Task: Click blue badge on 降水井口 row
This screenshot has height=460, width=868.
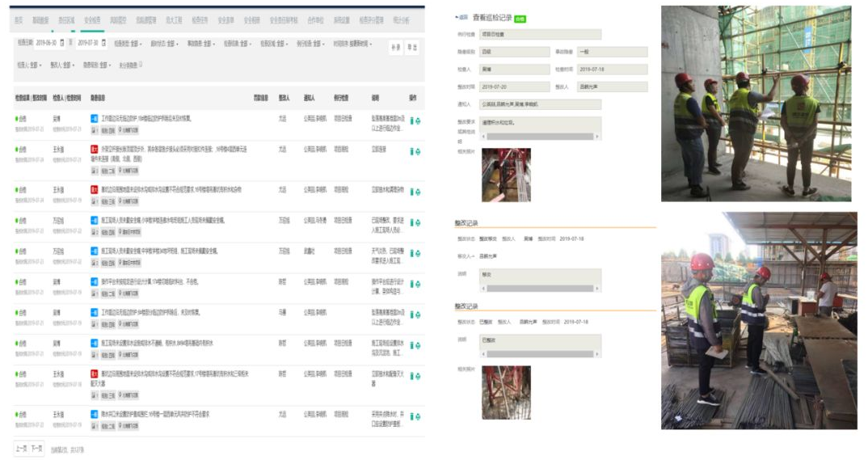Action: point(95,414)
